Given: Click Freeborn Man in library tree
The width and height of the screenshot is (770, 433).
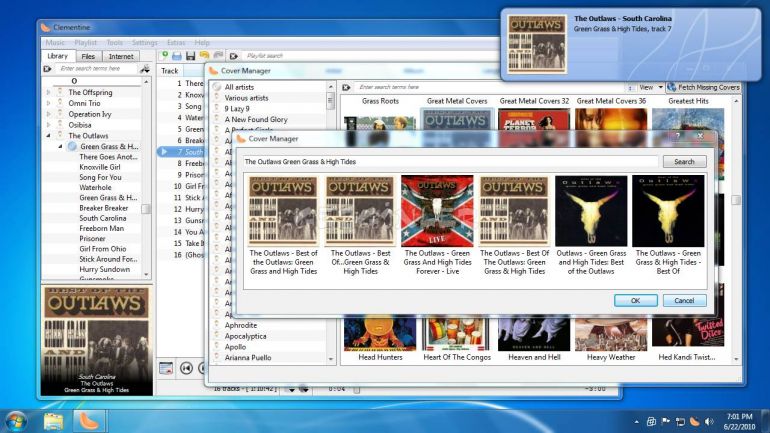Looking at the screenshot, I should click(102, 228).
